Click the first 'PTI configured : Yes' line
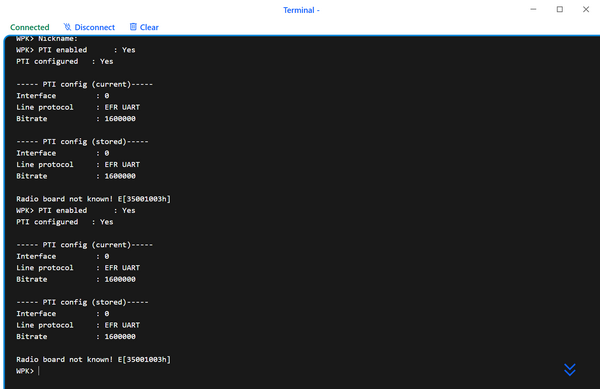The height and width of the screenshot is (389, 600). pos(65,61)
